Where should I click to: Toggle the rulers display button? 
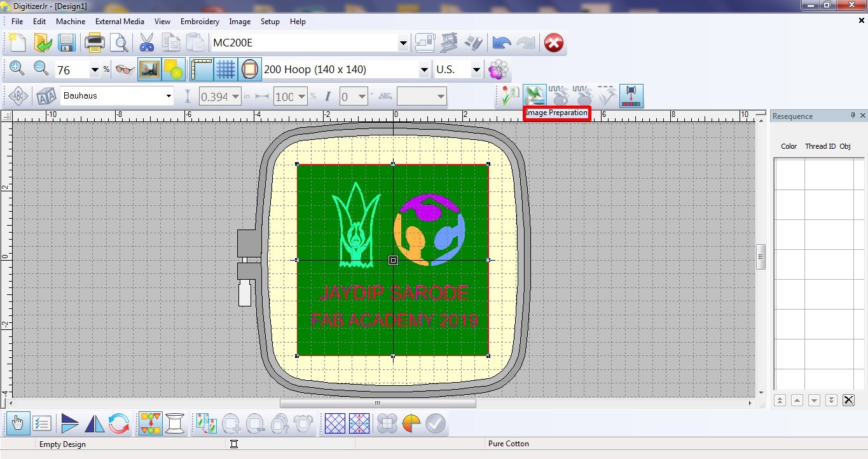pyautogui.click(x=202, y=69)
